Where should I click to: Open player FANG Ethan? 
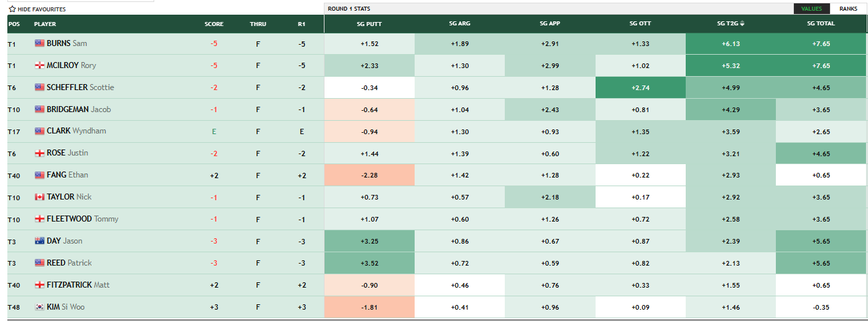pyautogui.click(x=67, y=175)
